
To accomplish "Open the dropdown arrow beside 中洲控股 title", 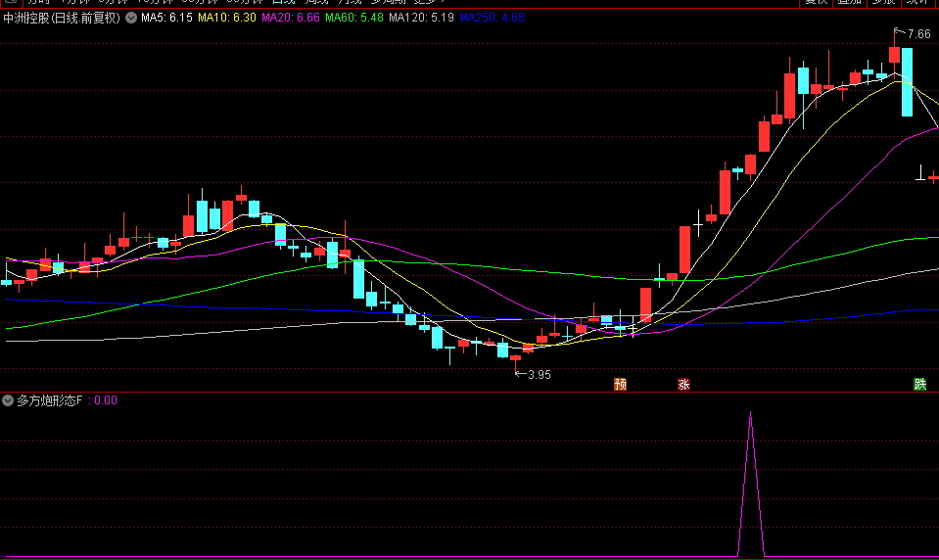I will click(131, 18).
